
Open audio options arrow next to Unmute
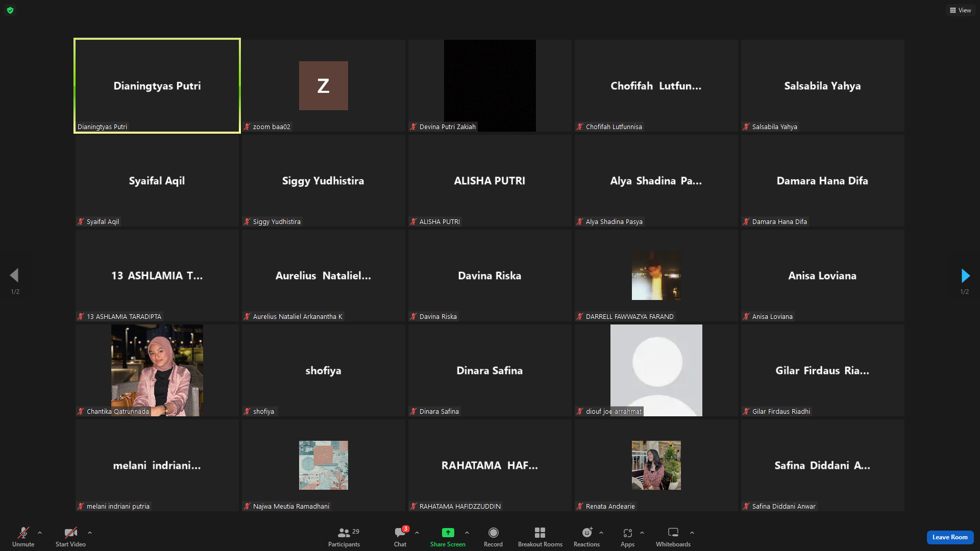coord(40,533)
